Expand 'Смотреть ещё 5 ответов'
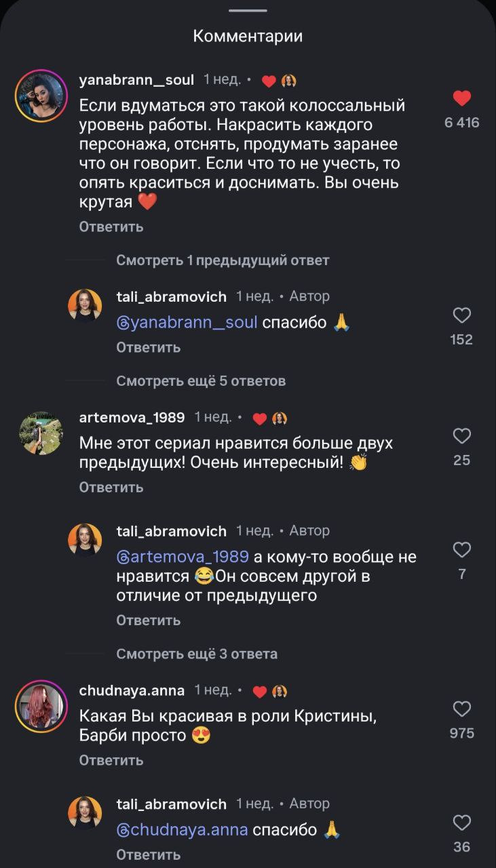This screenshot has height=868, width=496. click(201, 381)
